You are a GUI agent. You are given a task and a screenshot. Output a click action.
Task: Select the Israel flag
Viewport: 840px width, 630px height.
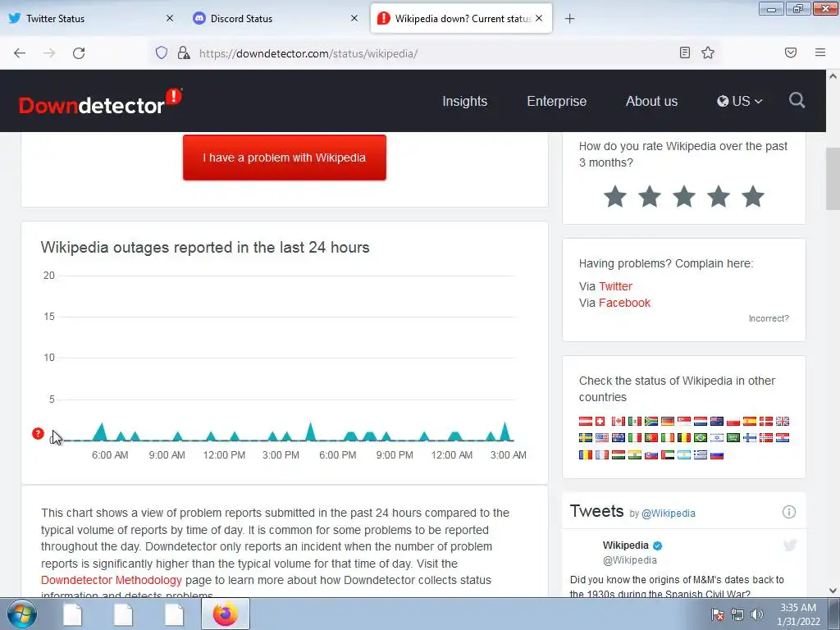point(717,438)
